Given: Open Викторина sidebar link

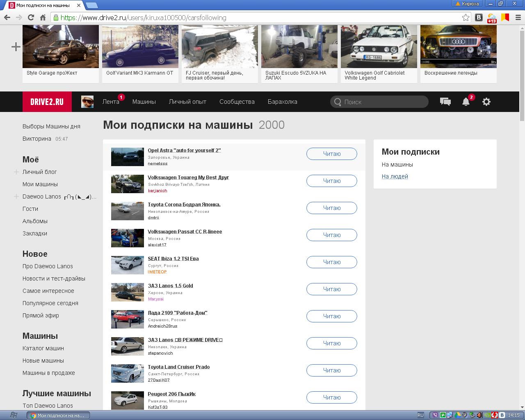Looking at the screenshot, I should click(37, 139).
